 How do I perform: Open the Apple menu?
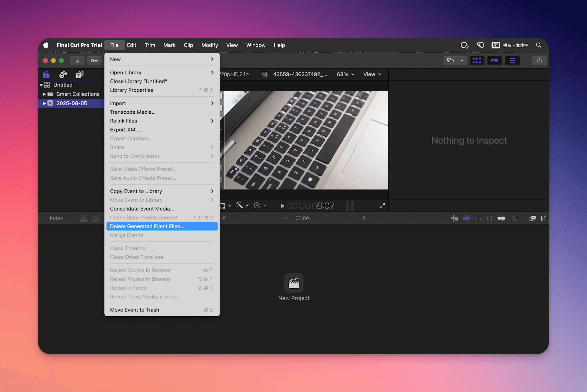pos(46,45)
